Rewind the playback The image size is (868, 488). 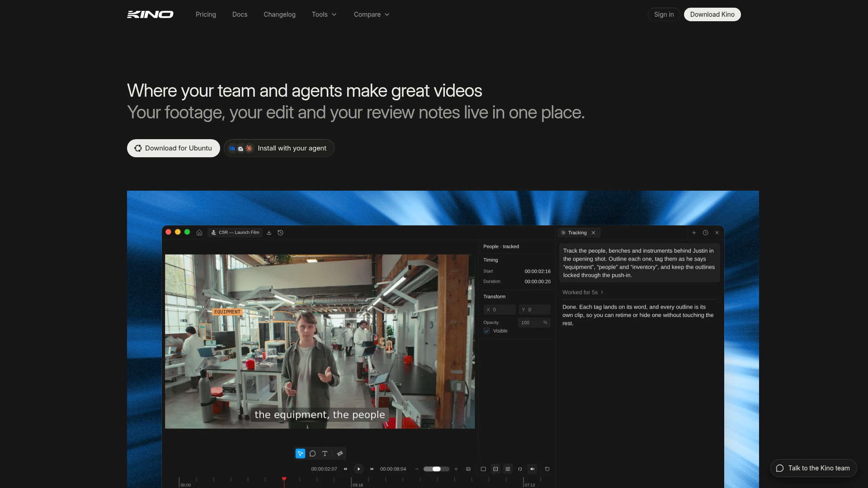click(x=345, y=469)
